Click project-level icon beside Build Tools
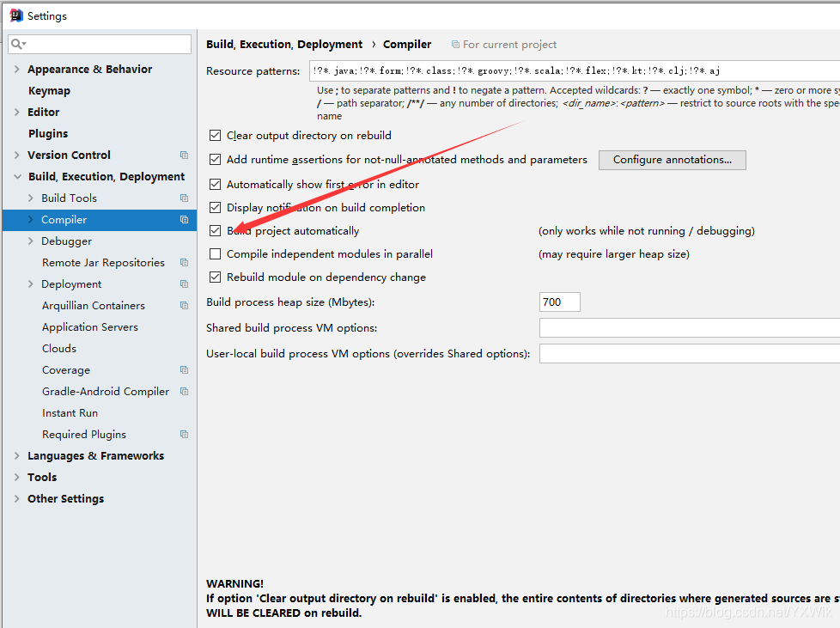 185,198
